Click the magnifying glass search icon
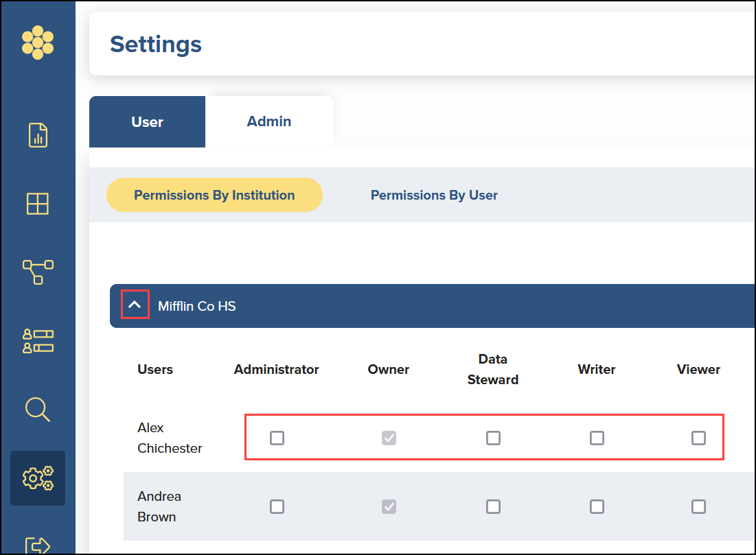This screenshot has width=756, height=555. click(x=38, y=409)
